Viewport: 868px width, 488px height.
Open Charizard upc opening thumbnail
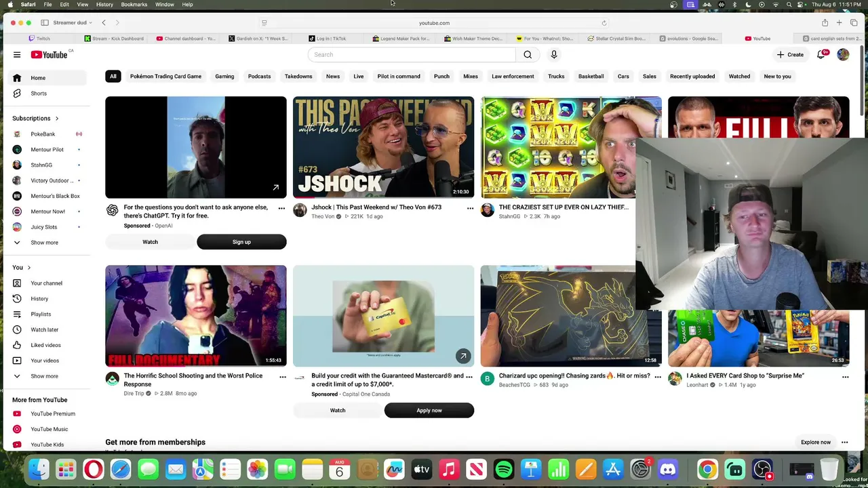click(558, 316)
